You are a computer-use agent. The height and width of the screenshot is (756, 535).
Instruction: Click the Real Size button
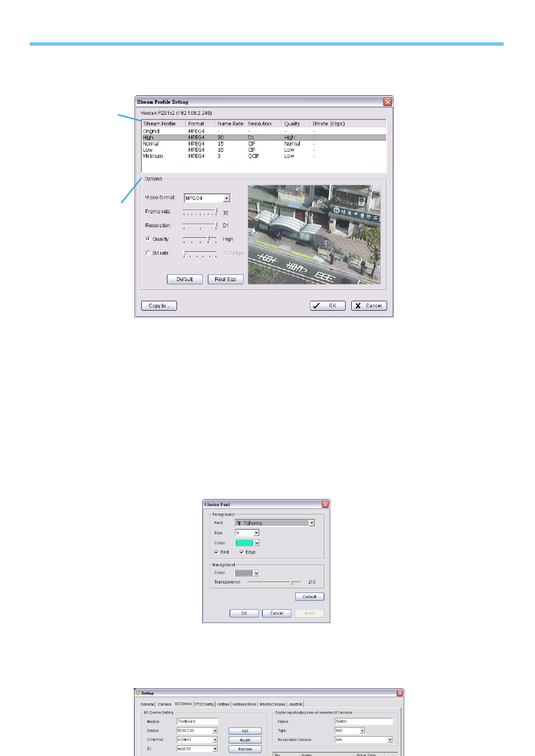[226, 279]
